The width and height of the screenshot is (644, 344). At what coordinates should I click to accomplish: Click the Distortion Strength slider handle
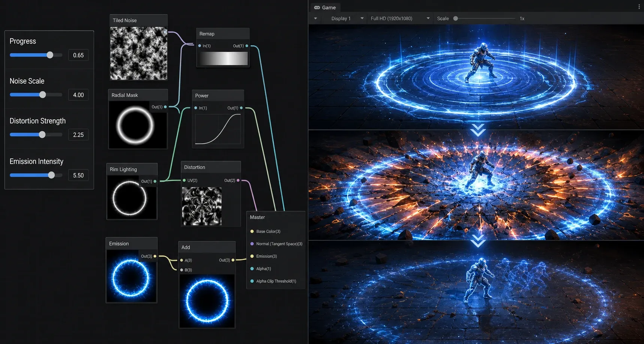pos(42,135)
